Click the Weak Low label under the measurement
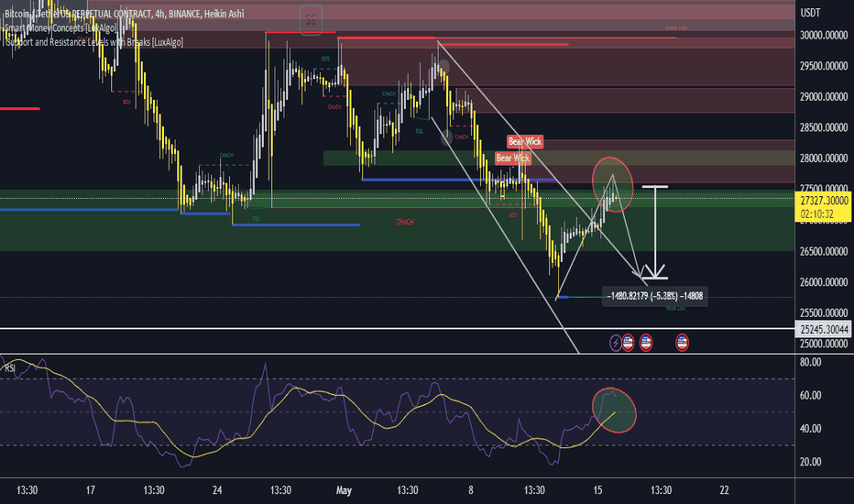The width and height of the screenshot is (854, 504). point(675,309)
